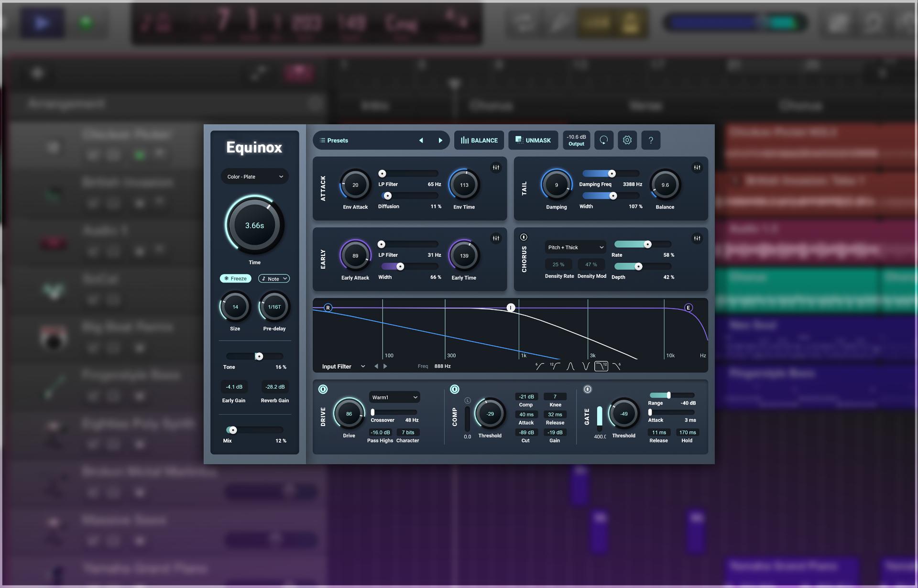The height and width of the screenshot is (588, 918).
Task: Select the notch filter shape
Action: click(586, 366)
